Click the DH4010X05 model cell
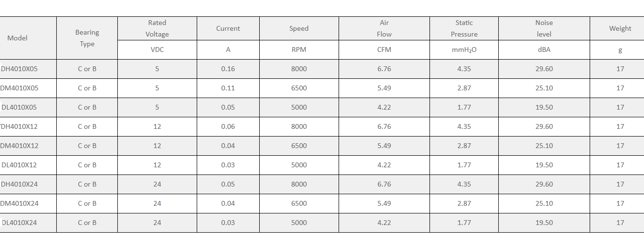This screenshot has width=644, height=237. click(28, 69)
